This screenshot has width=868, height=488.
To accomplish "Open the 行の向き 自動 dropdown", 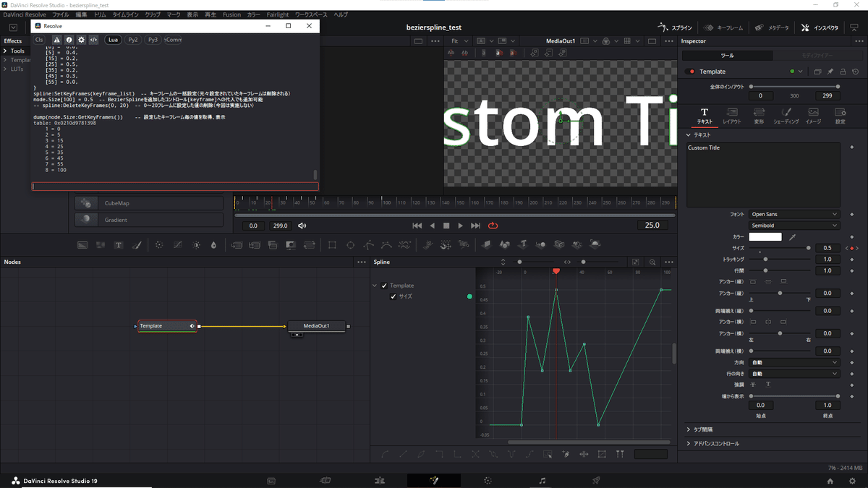I will tap(794, 374).
